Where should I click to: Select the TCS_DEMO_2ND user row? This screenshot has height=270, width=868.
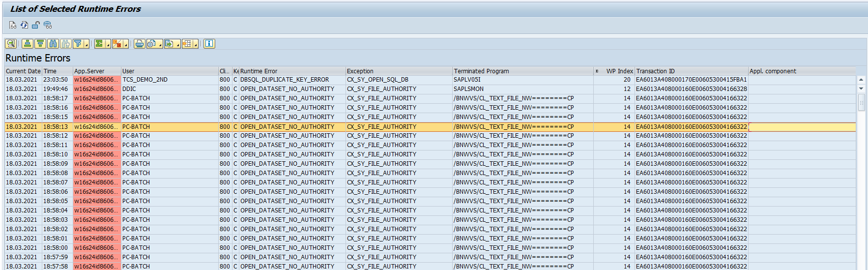145,80
